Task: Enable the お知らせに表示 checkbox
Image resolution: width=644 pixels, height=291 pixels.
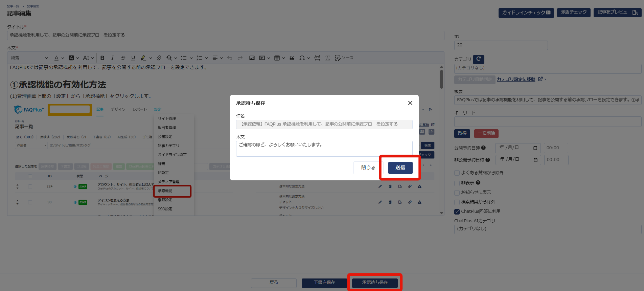Action: [457, 193]
